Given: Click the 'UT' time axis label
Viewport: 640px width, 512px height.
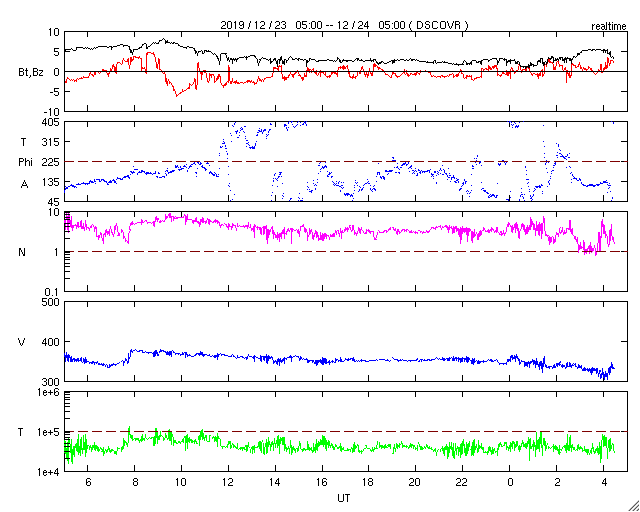Looking at the screenshot, I should [344, 498].
